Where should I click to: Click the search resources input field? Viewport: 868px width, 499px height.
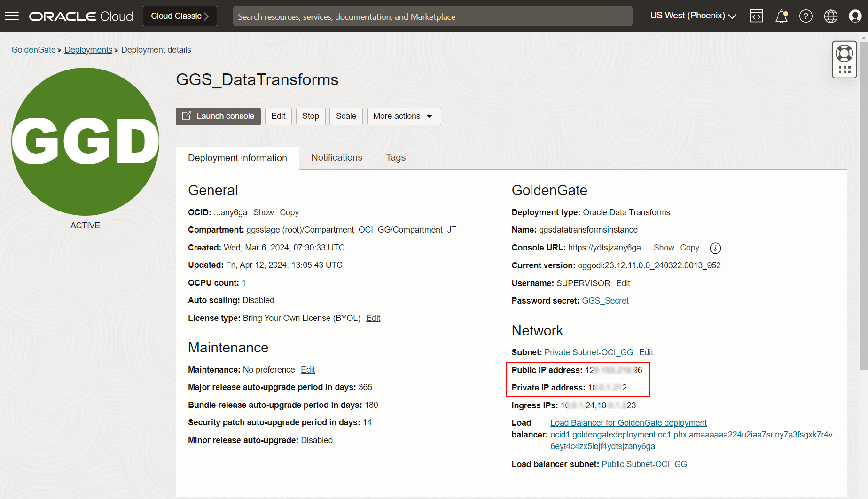432,16
